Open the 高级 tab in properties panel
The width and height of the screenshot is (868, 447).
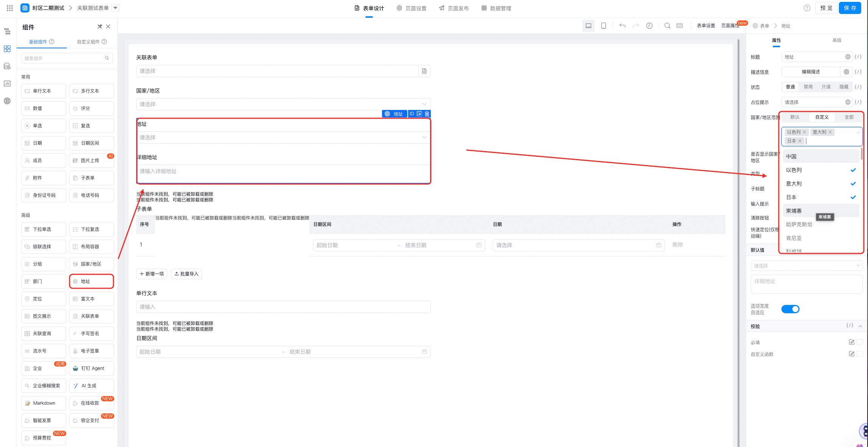point(837,40)
